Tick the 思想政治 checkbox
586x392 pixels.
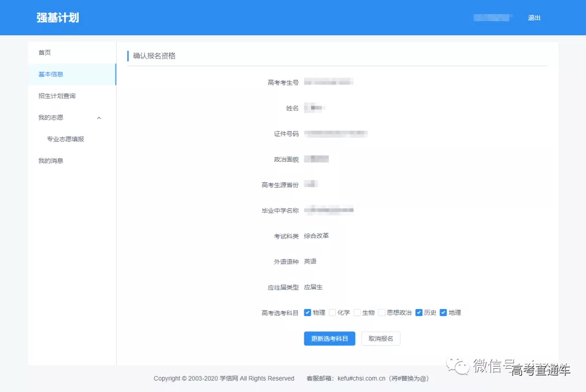tap(382, 312)
